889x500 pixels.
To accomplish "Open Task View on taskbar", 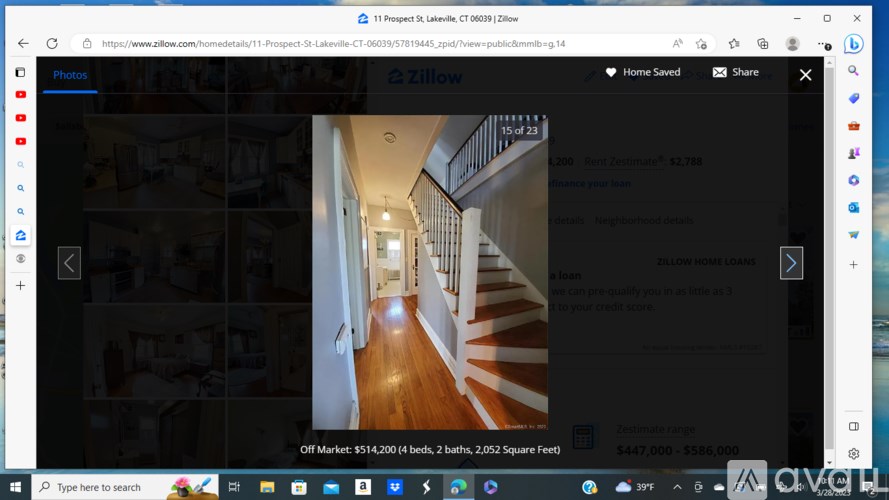I will 234,487.
